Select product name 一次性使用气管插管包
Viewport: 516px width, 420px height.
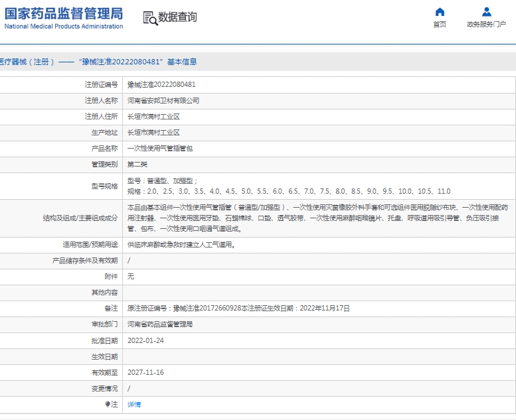click(x=160, y=149)
